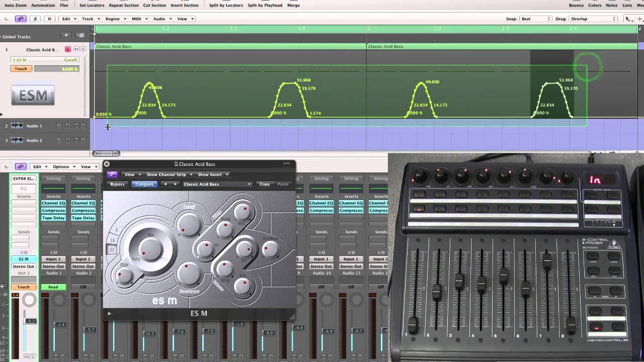Open the Snap dropdown set to Beat
The width and height of the screenshot is (644, 362).
coord(536,19)
